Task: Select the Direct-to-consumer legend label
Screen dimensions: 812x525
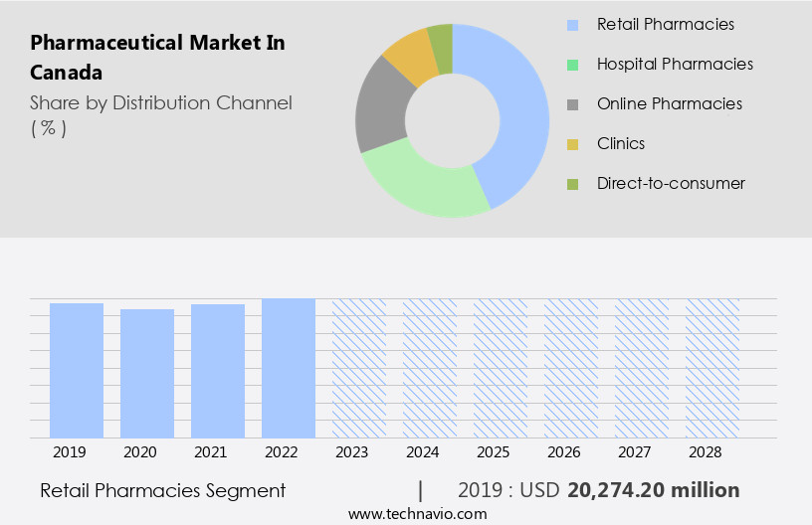Action: pos(671,183)
